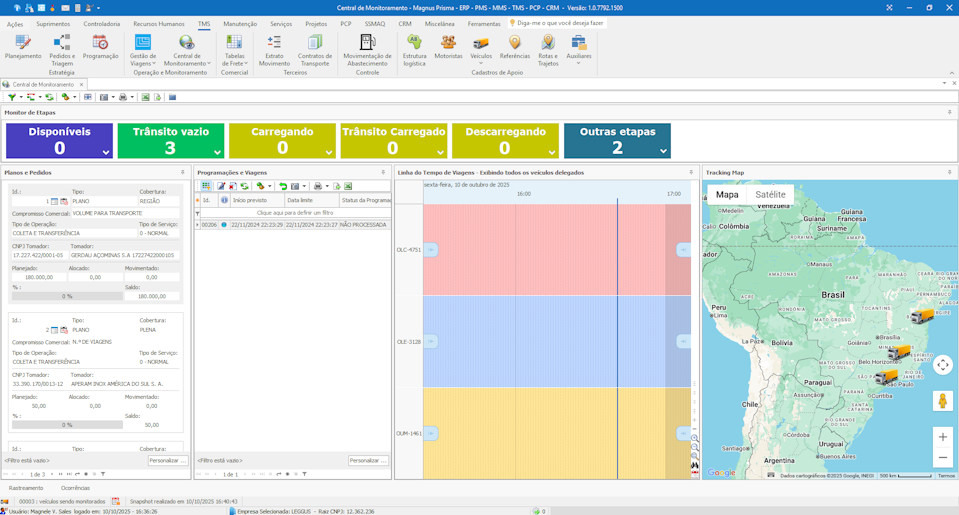Switch the map to Mapa view
This screenshot has width=959, height=515.
tap(727, 195)
